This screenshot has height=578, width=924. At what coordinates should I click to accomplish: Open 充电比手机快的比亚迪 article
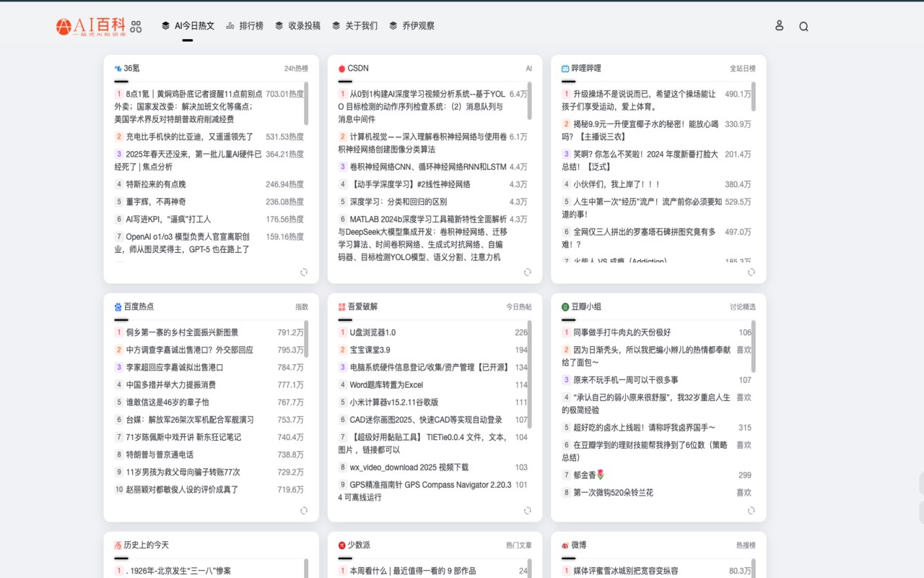pyautogui.click(x=190, y=137)
